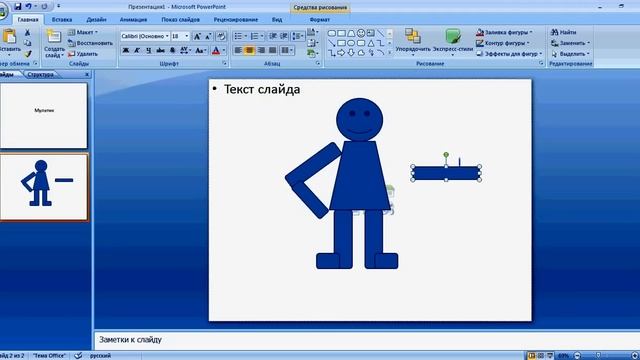Click the New Slide icon
640x360 pixels.
[x=54, y=37]
